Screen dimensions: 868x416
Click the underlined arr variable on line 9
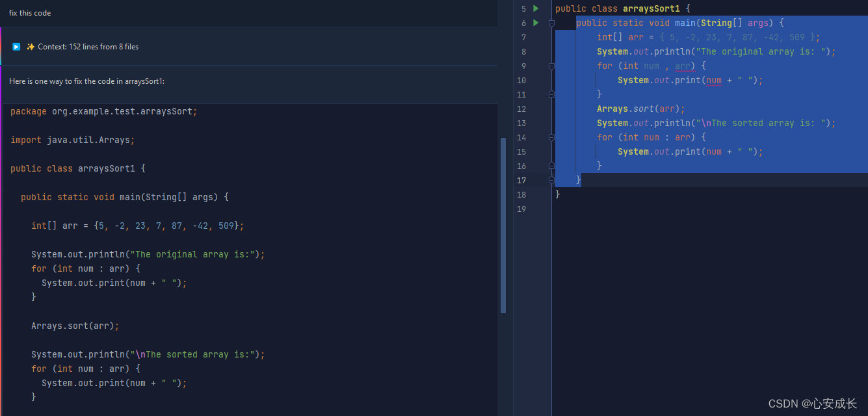coord(684,66)
